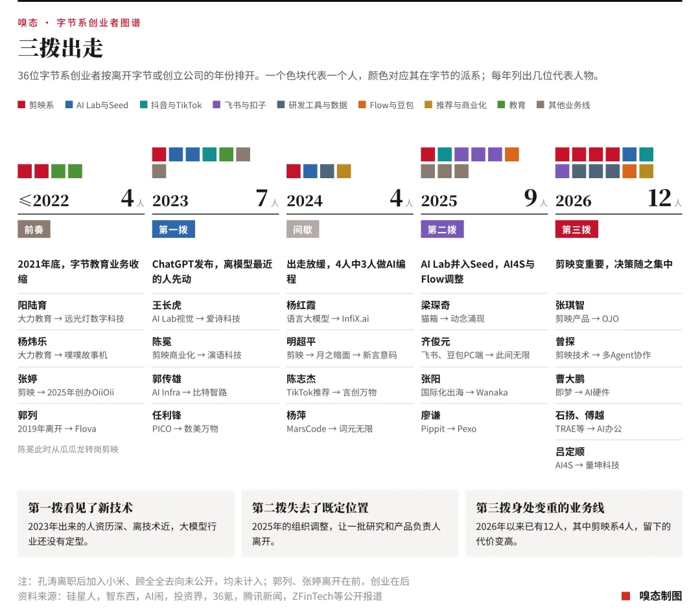Viewport: 700px width, 611px height.
Task: Select the name 杨炜乐
Action: [x=32, y=342]
